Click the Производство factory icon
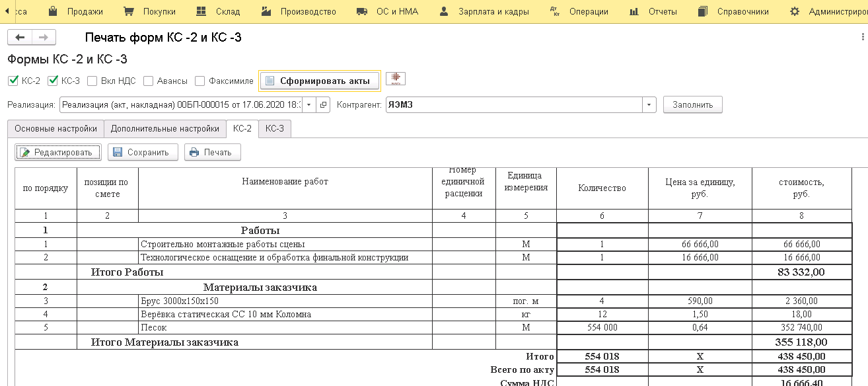 coord(266,12)
